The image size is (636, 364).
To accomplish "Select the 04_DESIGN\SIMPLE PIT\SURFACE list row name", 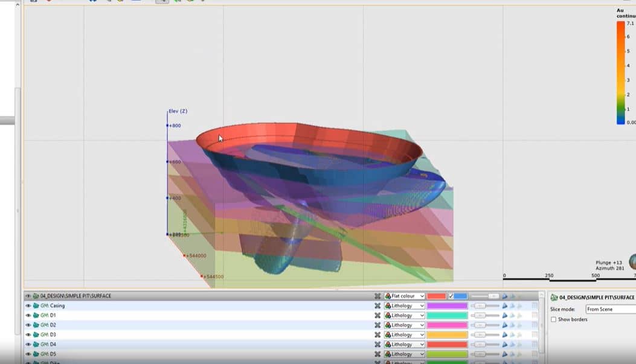I will pos(75,296).
